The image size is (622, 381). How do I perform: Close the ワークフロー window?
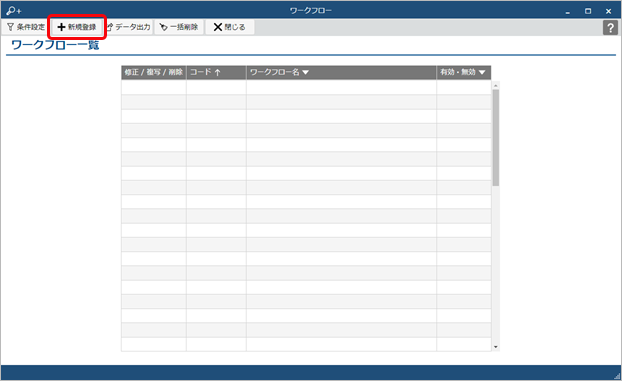point(609,11)
